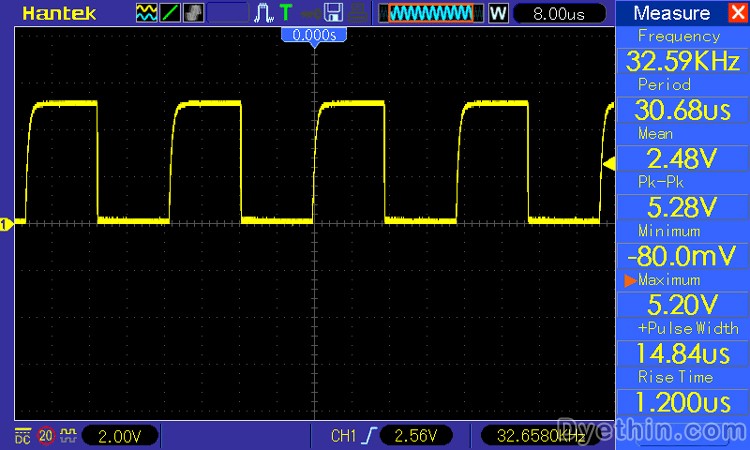750x450 pixels.
Task: Click the orange arrow beside Maximum
Action: (x=630, y=280)
